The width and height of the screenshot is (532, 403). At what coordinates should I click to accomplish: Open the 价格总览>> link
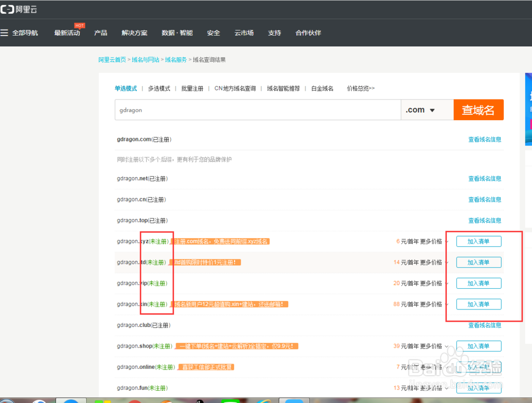tap(360, 88)
